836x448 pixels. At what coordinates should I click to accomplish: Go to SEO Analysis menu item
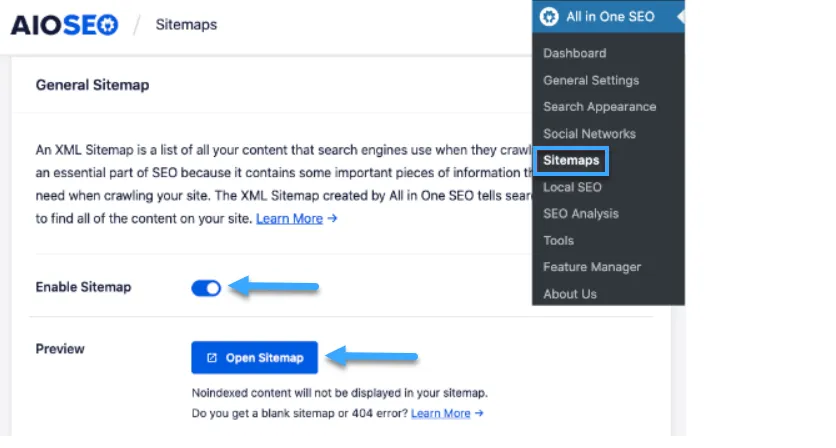click(581, 214)
